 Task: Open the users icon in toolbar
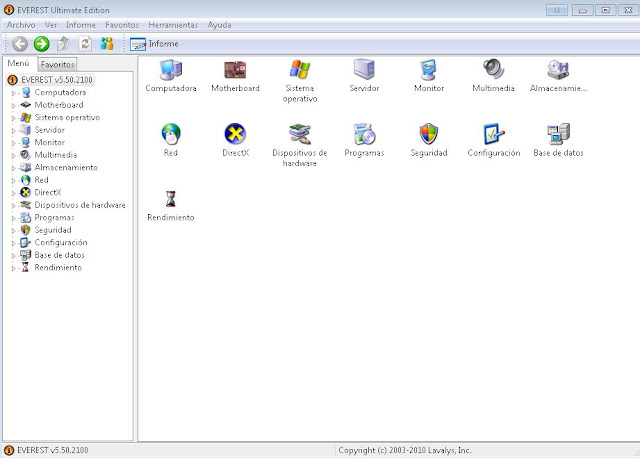(x=107, y=44)
